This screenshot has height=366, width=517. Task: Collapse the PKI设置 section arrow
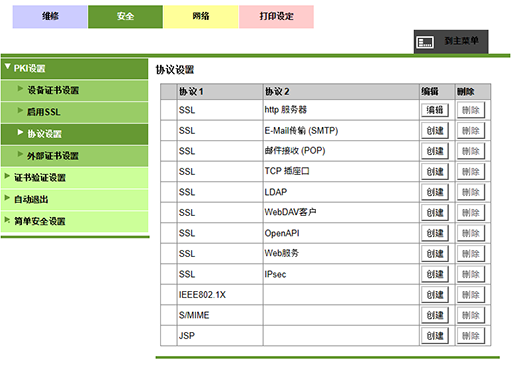8,67
